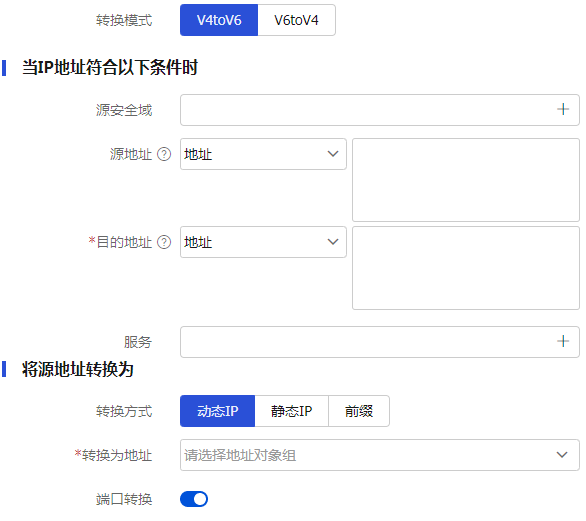Click the chevron arrow in 转换为地址 dropdown
The height and width of the screenshot is (521, 586).
point(562,455)
